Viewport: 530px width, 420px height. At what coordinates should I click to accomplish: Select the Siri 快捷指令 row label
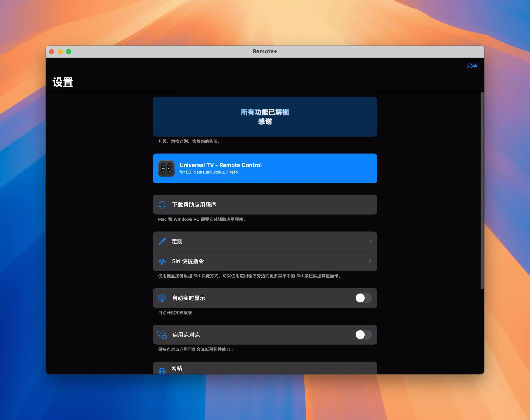[x=188, y=261]
